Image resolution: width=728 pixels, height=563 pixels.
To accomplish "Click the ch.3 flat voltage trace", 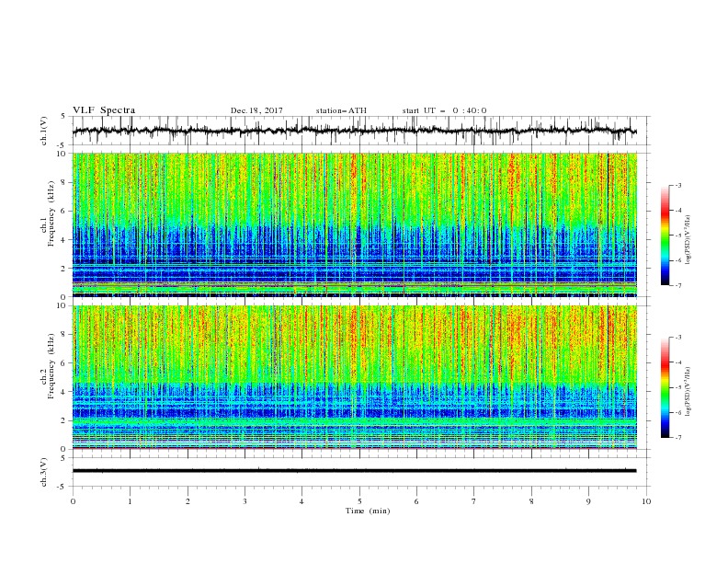I will pos(355,471).
